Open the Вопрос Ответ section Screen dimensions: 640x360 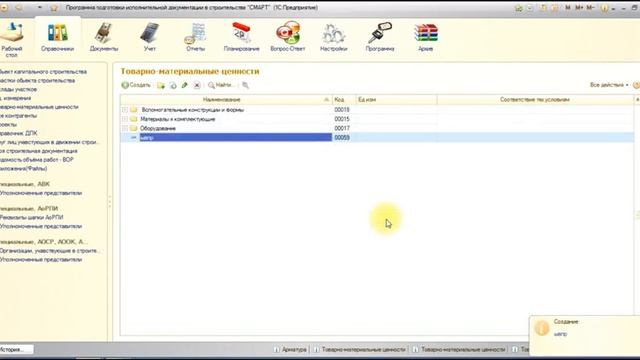click(x=287, y=38)
